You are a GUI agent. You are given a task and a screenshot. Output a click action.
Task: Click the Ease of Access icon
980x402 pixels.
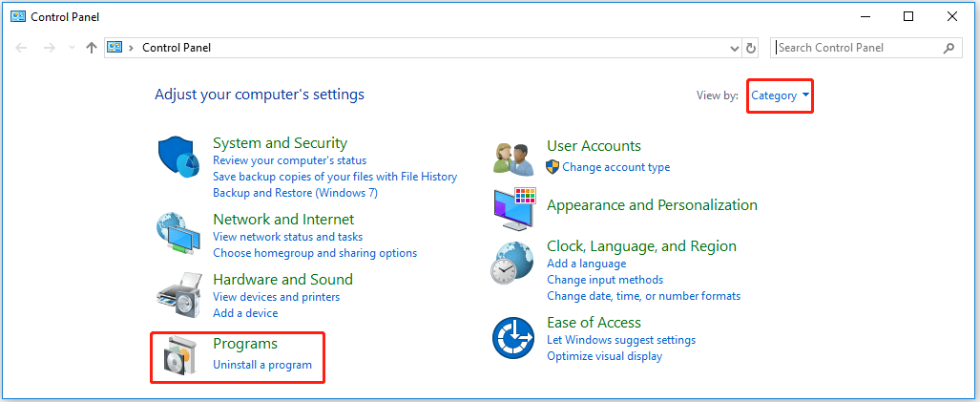pos(513,338)
